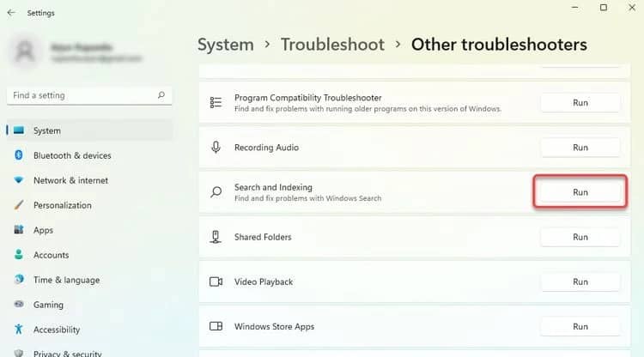Click the Shared Folders icon

point(216,237)
